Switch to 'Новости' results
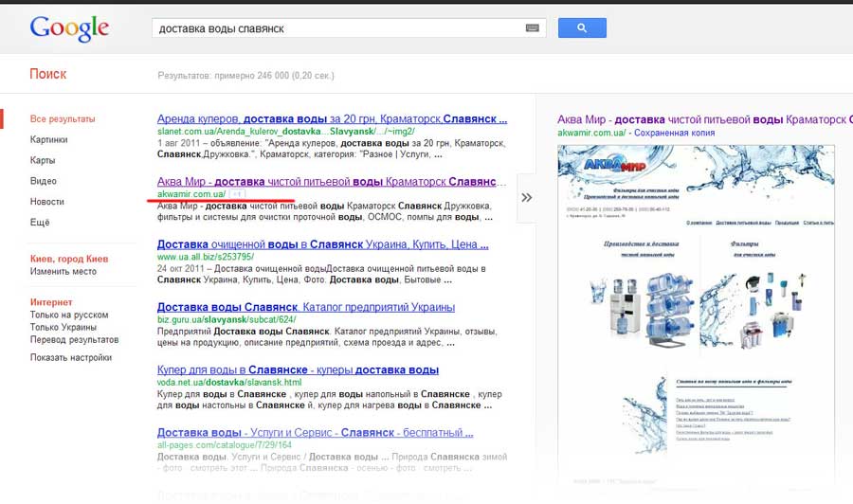 47,202
